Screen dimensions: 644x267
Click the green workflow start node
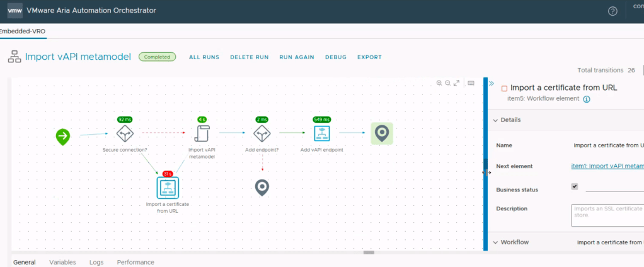click(x=62, y=135)
